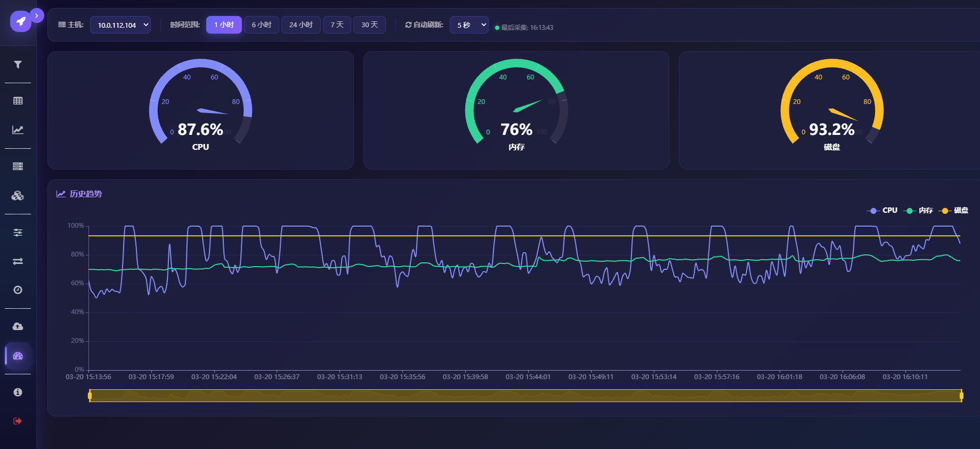980x449 pixels.
Task: Toggle the 磁盘 series in chart legend
Action: 954,210
